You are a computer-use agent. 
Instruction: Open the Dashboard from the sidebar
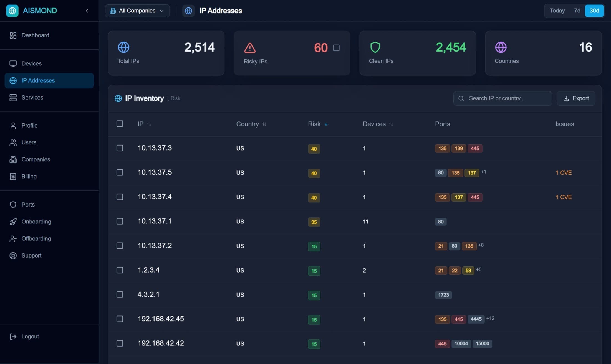pyautogui.click(x=35, y=35)
